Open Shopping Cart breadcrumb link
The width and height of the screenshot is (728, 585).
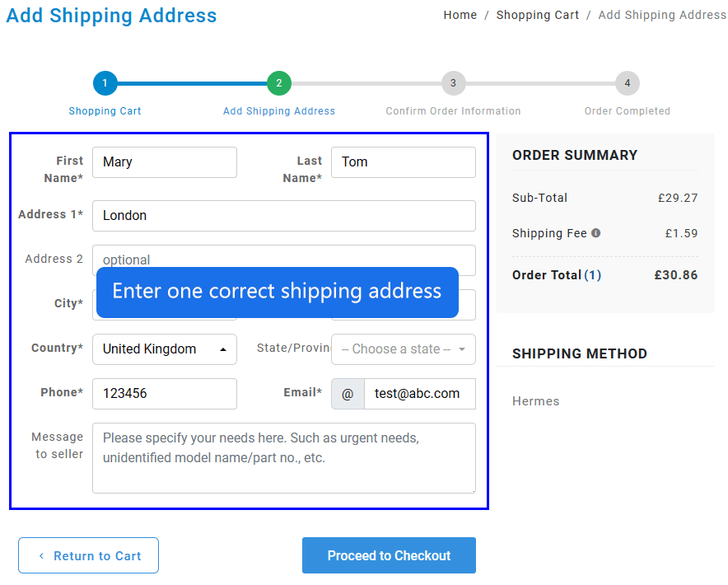coord(538,15)
